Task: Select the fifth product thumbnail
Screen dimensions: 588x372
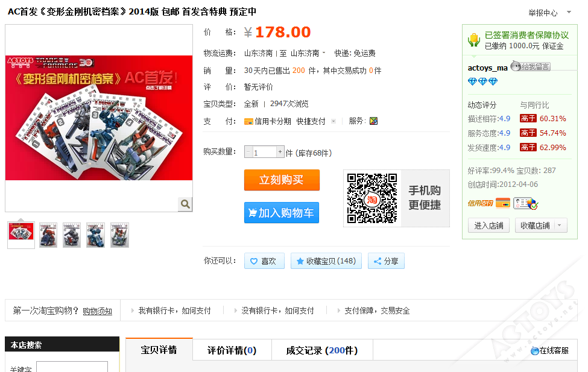Action: point(119,235)
